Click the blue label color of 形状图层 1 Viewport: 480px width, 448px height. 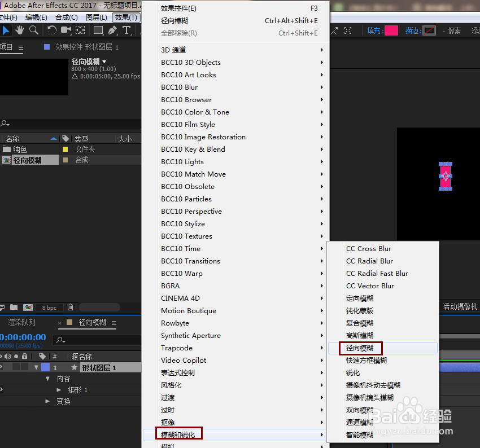tap(45, 367)
